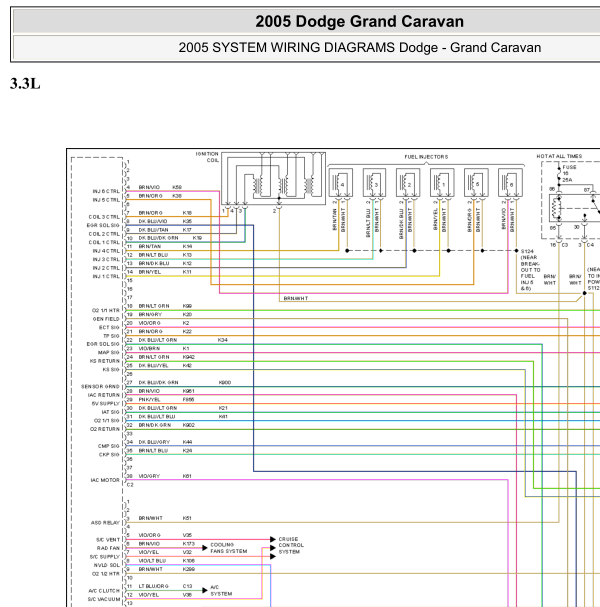Click the 'INJ 6 CTRL' pin label
Screen dimensions: 600x607
click(x=106, y=191)
